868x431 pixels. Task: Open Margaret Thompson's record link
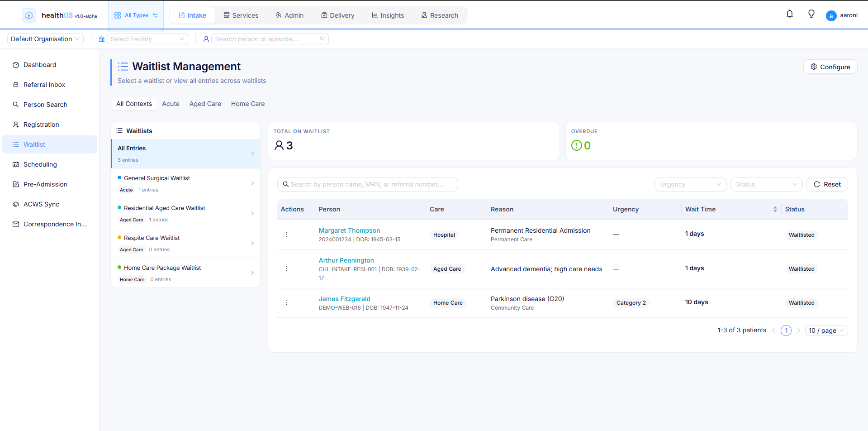tap(349, 230)
